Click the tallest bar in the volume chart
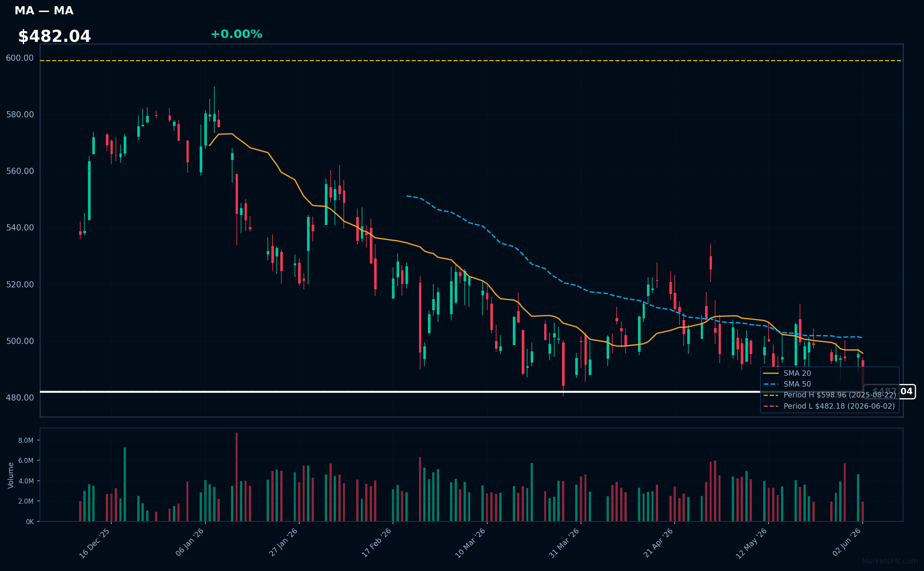This screenshot has width=924, height=571. tap(236, 477)
